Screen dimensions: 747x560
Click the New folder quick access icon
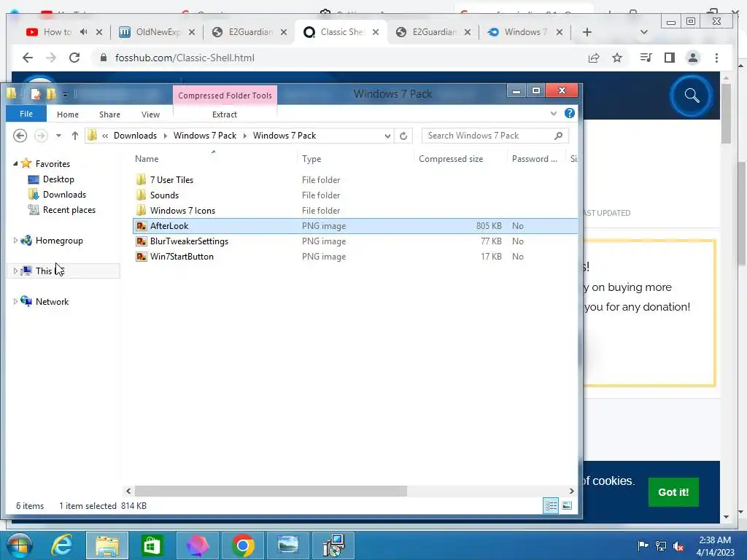pyautogui.click(x=51, y=94)
